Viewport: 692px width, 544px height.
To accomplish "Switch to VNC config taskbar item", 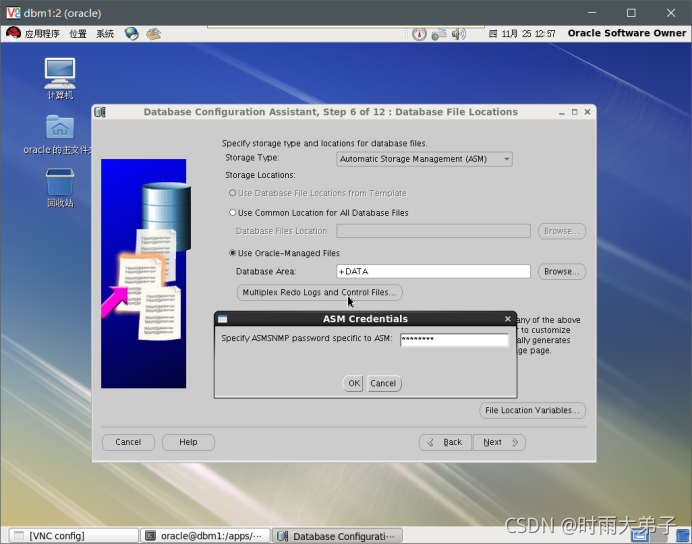I will click(x=74, y=536).
